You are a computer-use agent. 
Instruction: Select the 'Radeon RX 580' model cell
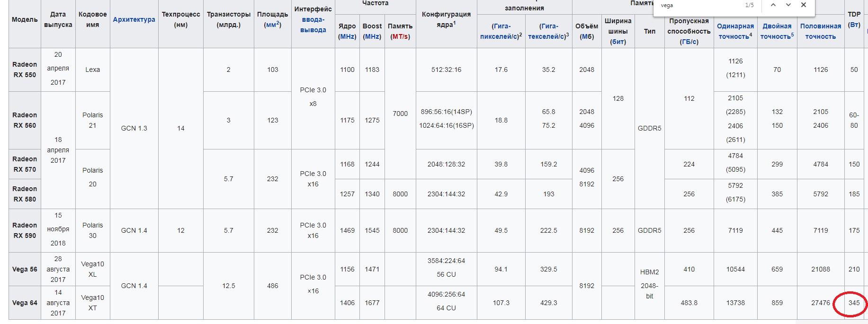(25, 194)
